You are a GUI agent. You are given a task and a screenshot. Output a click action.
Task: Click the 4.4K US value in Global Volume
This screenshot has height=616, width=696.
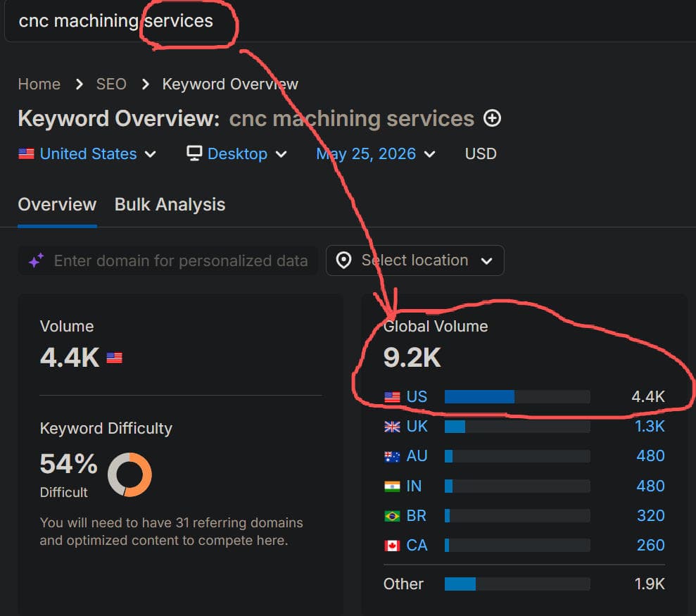[648, 396]
